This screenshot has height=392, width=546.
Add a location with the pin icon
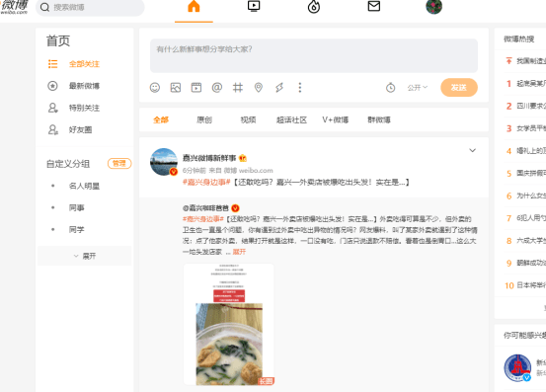pos(259,87)
